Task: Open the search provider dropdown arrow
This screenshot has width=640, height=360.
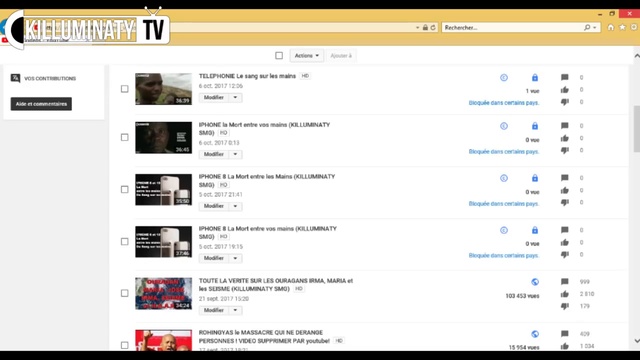Action: (595, 27)
